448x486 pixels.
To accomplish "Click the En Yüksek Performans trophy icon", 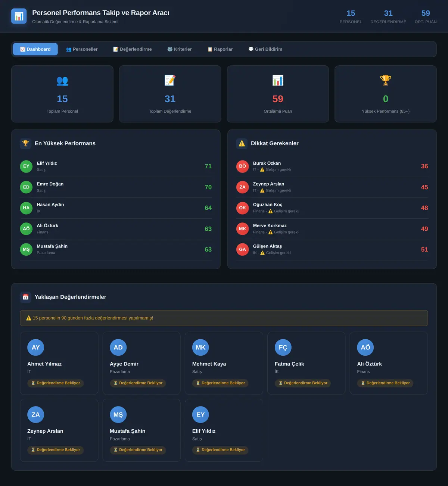I will click(x=25, y=143).
